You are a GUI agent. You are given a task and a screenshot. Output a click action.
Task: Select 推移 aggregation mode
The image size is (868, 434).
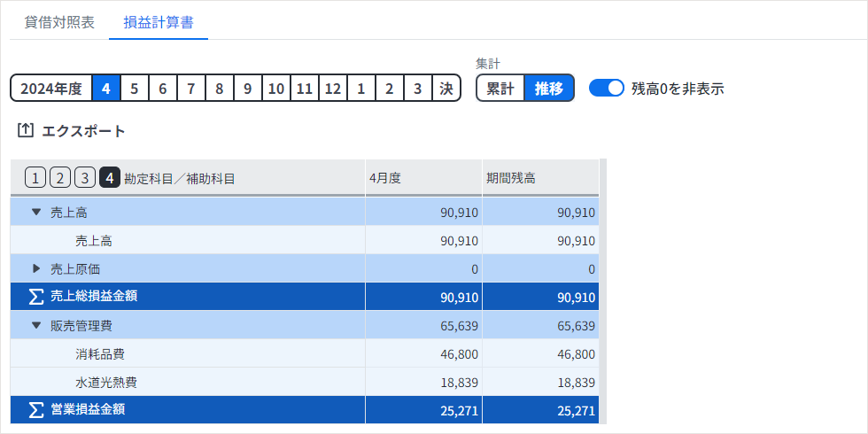[549, 89]
